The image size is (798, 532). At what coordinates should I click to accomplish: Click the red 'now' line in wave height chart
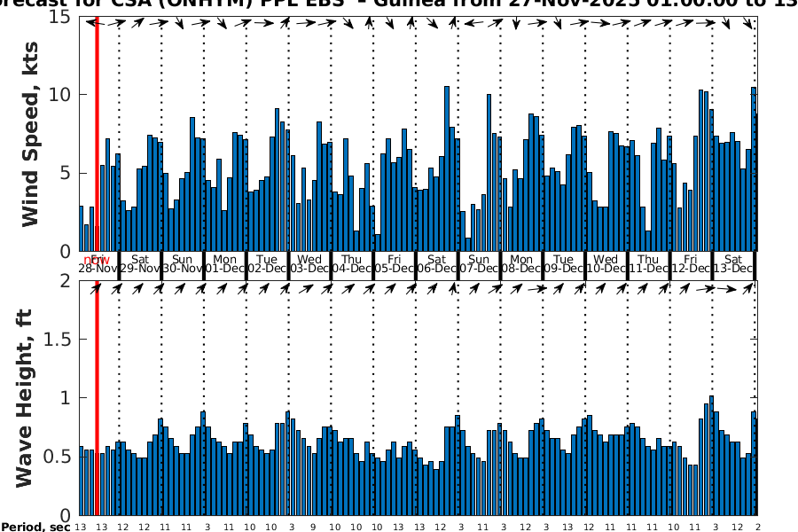click(96, 399)
